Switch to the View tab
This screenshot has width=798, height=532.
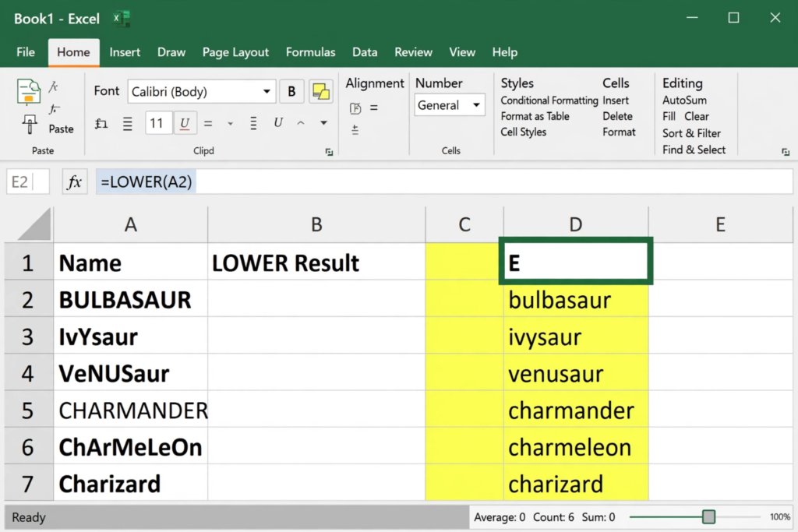(462, 52)
